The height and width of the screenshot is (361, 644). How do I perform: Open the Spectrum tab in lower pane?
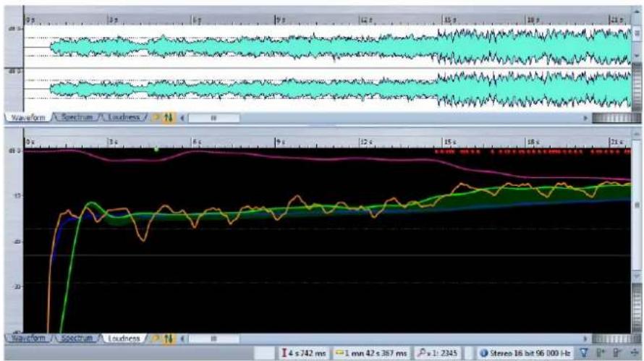(77, 339)
